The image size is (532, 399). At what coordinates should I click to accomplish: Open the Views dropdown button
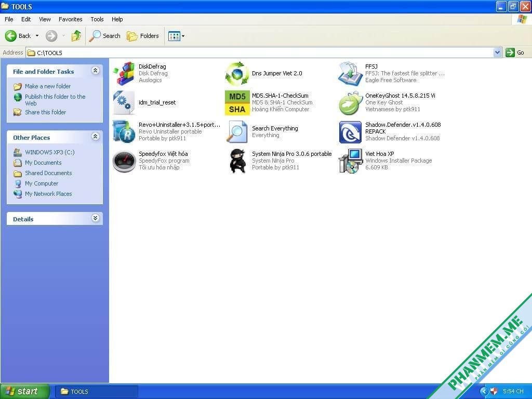click(176, 36)
